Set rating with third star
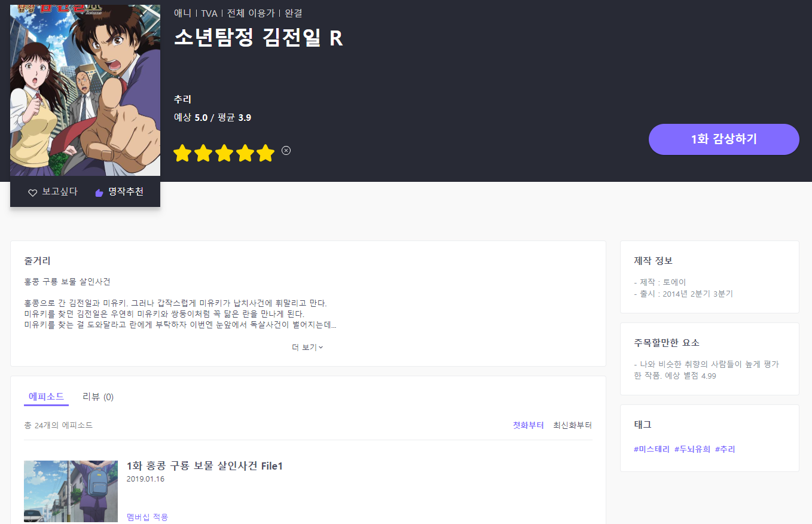This screenshot has height=524, width=812. [224, 154]
